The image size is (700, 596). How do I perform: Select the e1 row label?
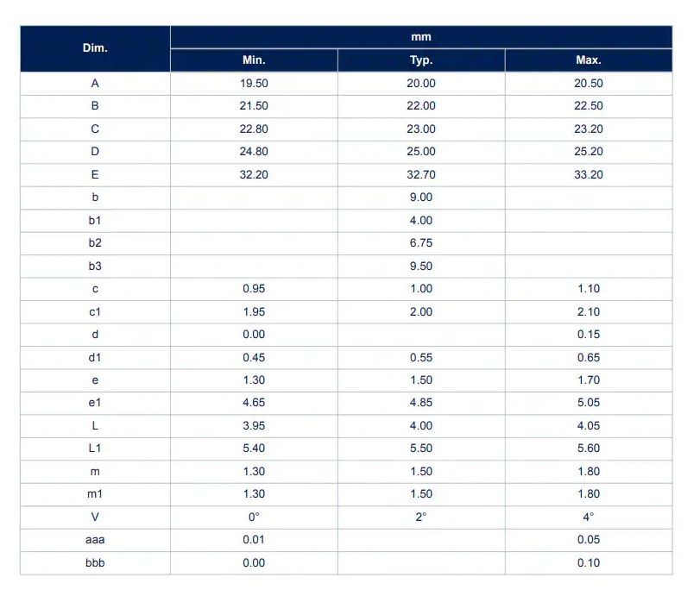point(95,403)
